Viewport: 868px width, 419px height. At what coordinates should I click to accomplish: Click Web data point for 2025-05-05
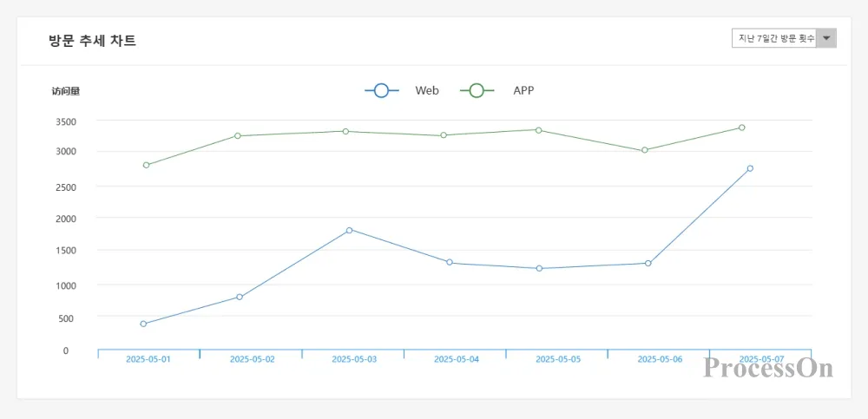point(539,268)
